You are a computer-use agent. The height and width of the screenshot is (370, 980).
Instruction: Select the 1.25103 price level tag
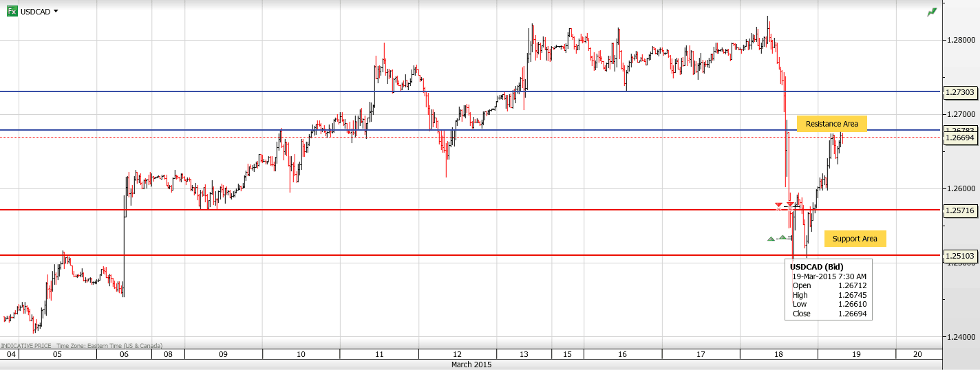(960, 256)
